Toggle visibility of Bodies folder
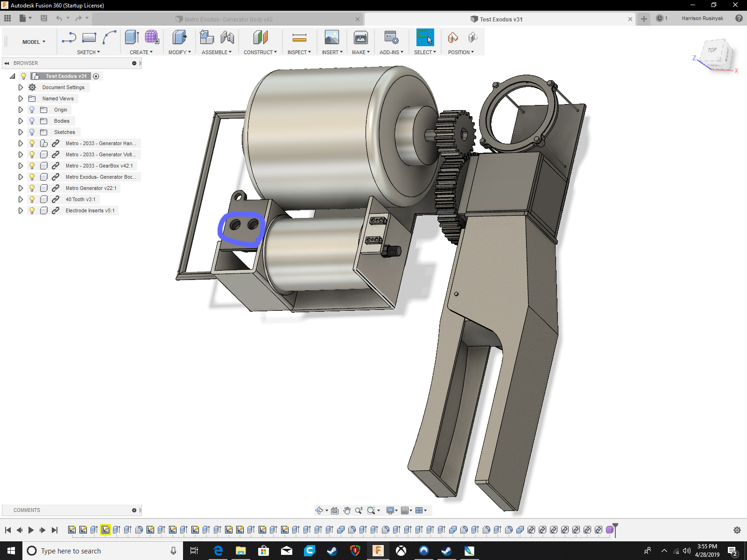Screen dimensions: 747x560 point(32,121)
